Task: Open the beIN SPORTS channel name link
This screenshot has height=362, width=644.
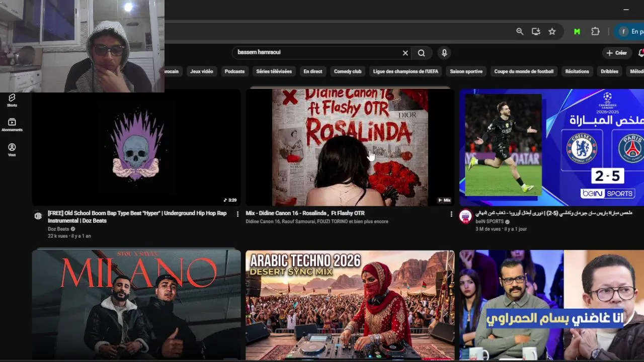Action: coord(490,221)
